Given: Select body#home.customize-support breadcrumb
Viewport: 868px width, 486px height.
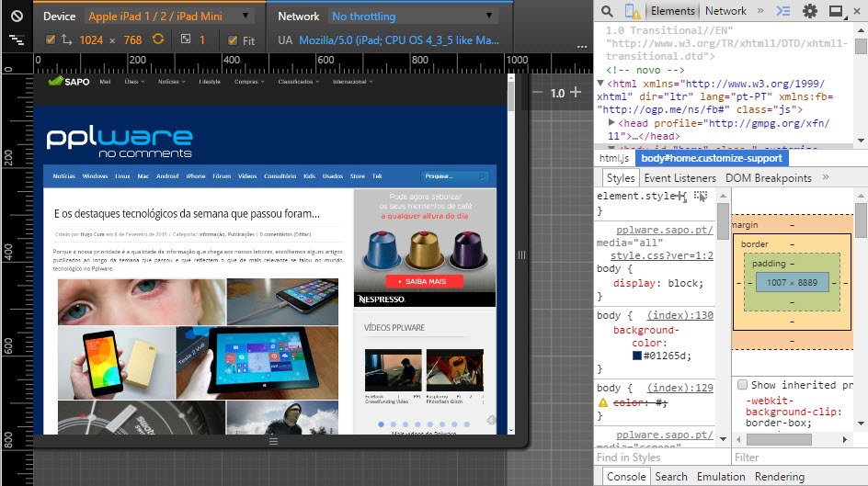Looking at the screenshot, I should pyautogui.click(x=712, y=158).
